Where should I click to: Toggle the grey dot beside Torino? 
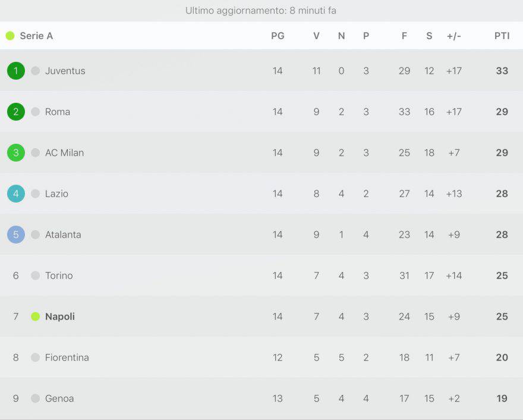click(x=35, y=275)
